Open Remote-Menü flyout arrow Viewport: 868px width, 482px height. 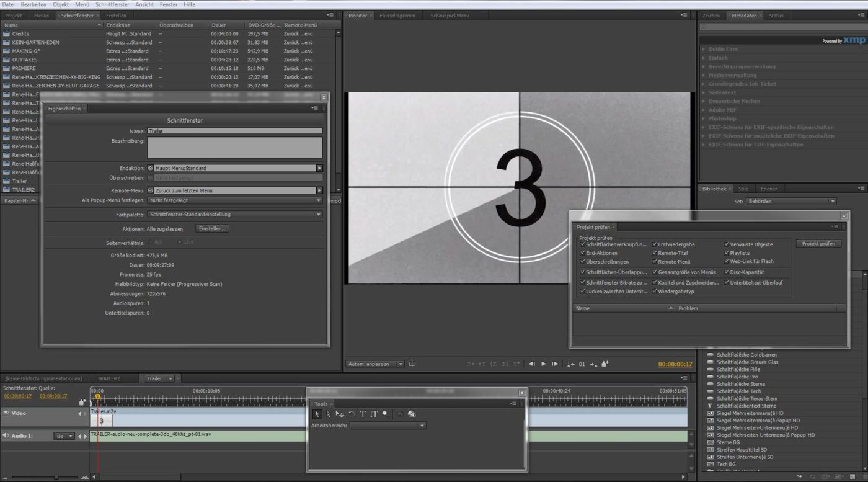(x=320, y=190)
